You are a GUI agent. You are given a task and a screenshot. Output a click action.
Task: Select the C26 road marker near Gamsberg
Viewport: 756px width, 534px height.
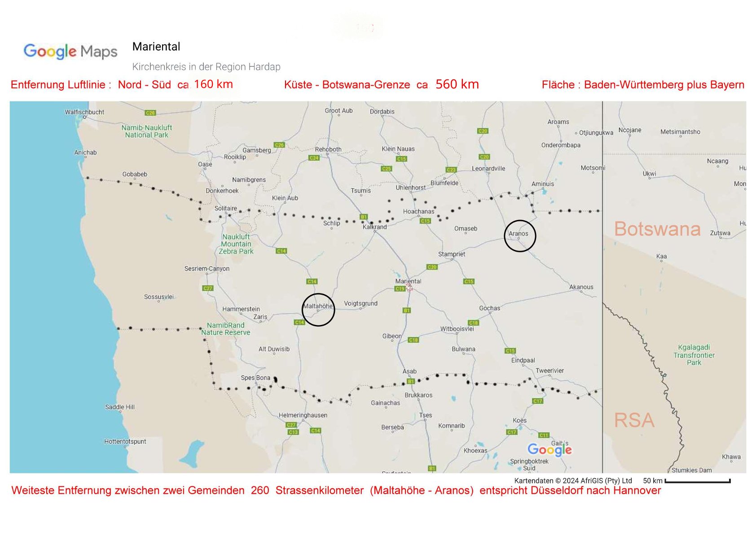click(279, 145)
